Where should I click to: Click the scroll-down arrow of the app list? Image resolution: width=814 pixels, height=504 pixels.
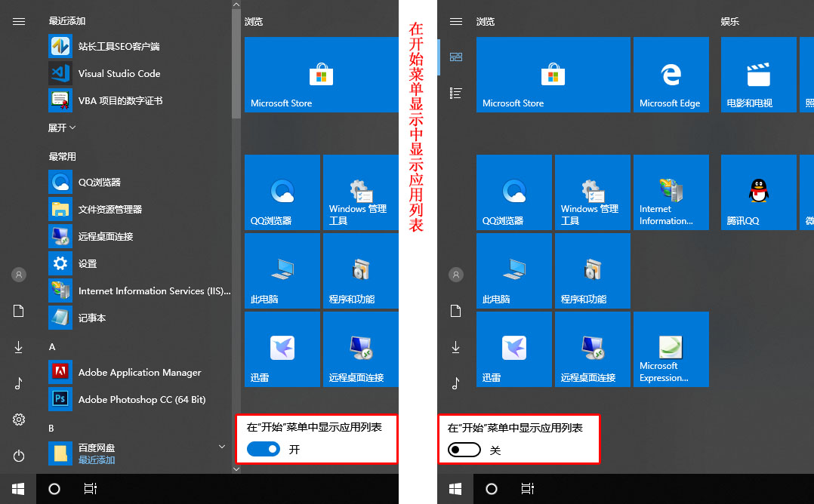click(236, 469)
